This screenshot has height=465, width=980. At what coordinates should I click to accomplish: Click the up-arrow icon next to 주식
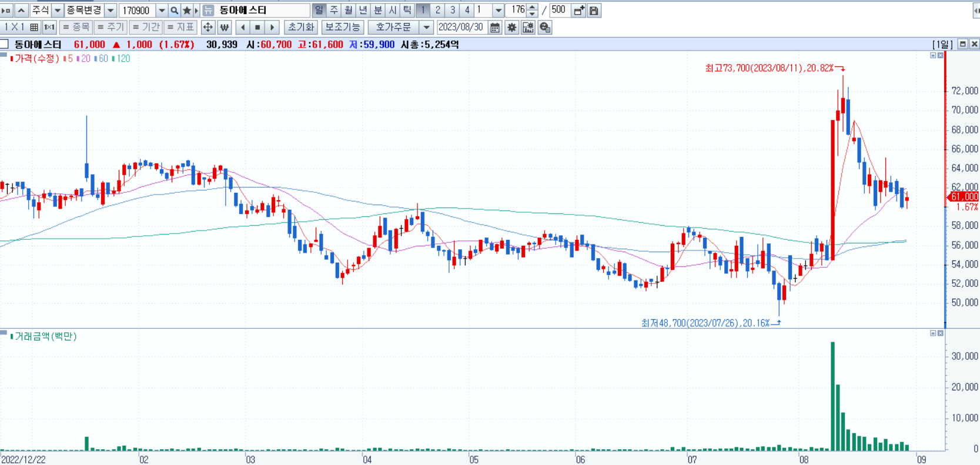click(x=21, y=11)
